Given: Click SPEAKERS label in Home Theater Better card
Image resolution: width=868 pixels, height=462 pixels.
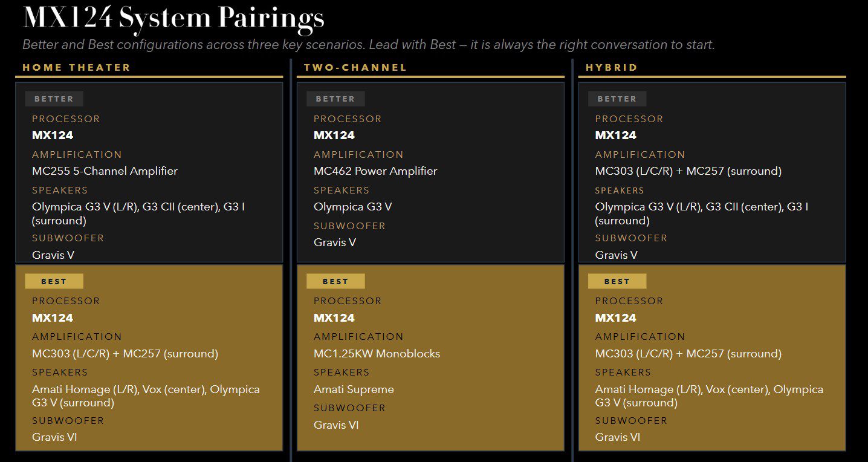Looking at the screenshot, I should [60, 190].
